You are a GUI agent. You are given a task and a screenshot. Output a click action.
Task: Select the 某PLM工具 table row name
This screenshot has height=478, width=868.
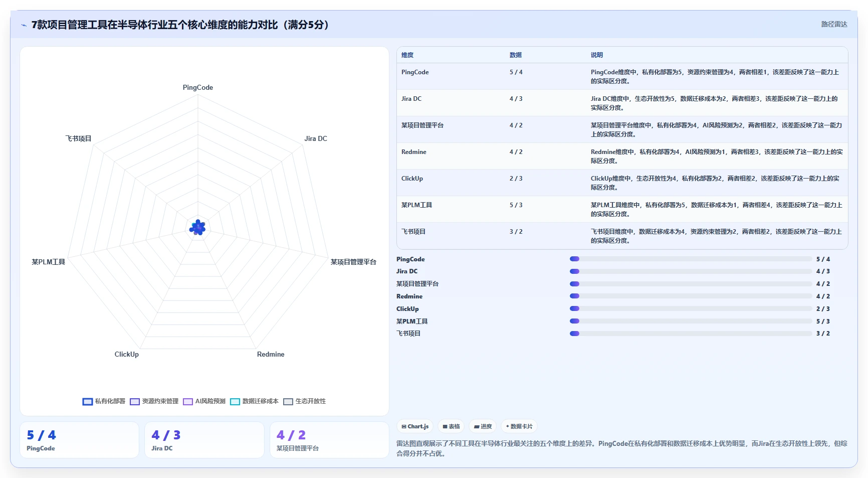(416, 205)
